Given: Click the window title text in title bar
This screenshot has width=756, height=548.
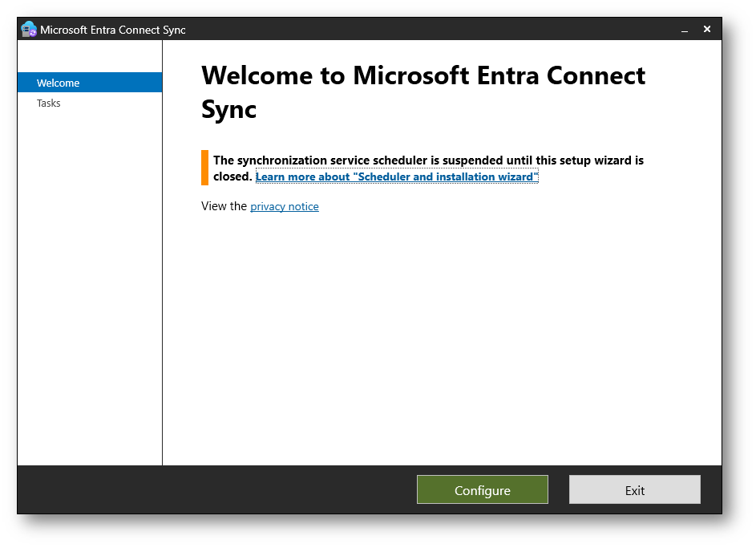Looking at the screenshot, I should tap(112, 30).
